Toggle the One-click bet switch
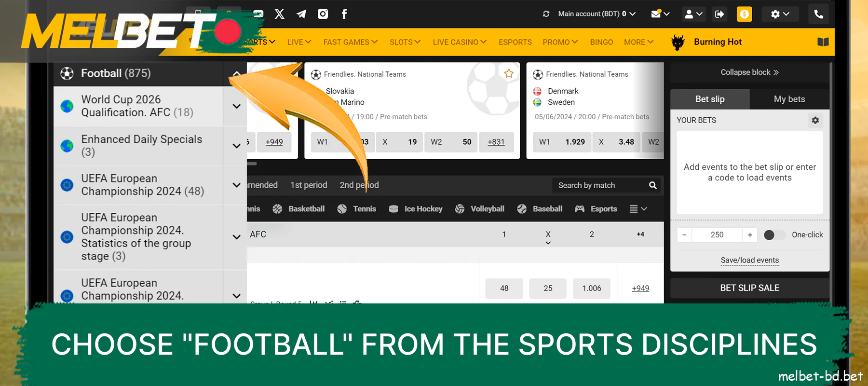 tap(774, 235)
